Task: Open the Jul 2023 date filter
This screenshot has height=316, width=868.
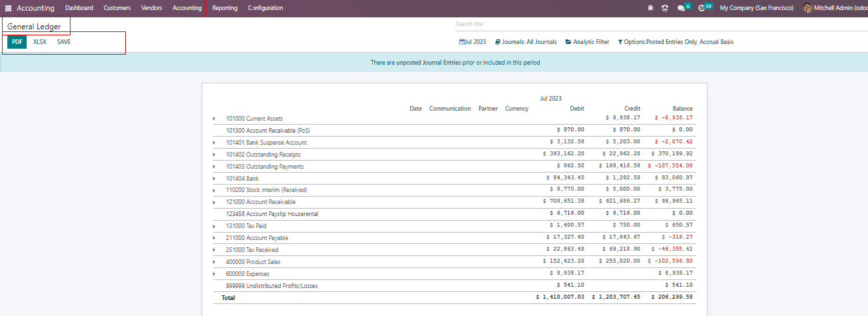Action: coord(473,42)
